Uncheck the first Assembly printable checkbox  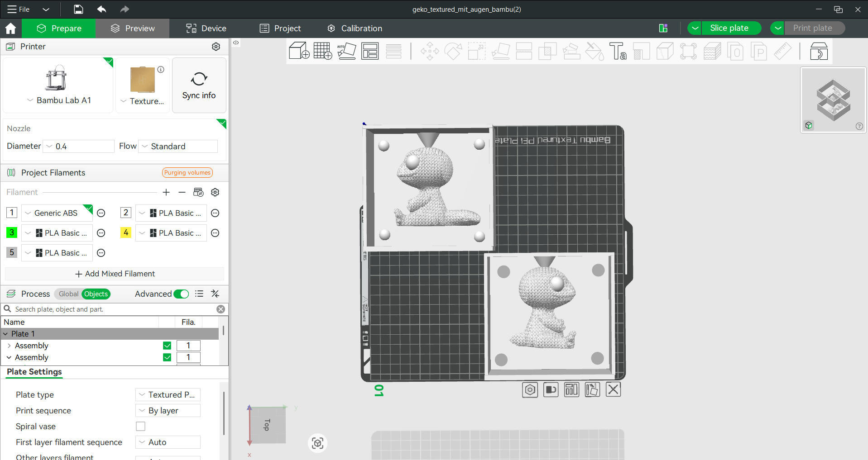[x=167, y=346]
